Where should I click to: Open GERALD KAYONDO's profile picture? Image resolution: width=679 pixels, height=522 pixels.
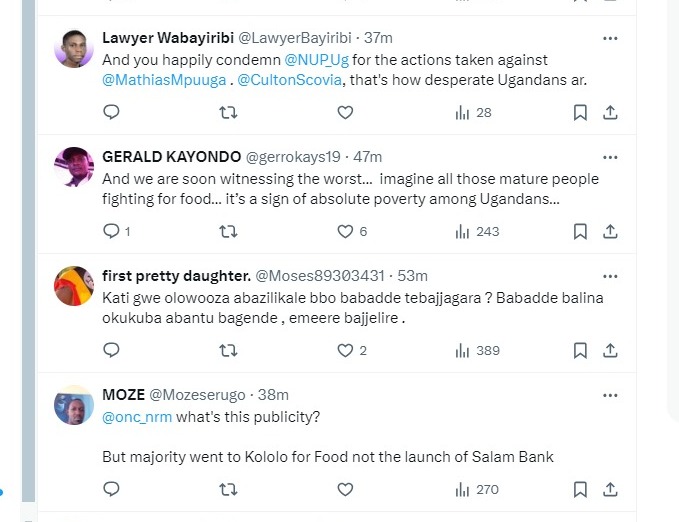click(74, 167)
